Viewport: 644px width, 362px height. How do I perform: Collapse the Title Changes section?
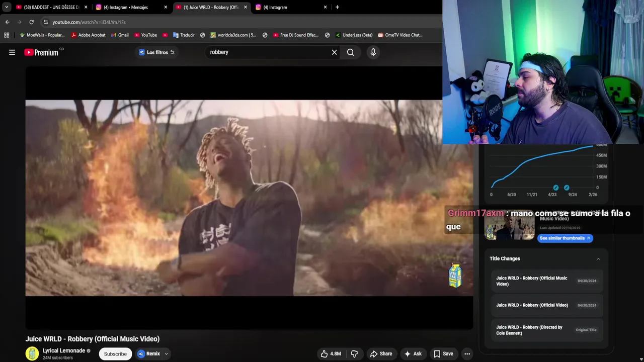(598, 259)
